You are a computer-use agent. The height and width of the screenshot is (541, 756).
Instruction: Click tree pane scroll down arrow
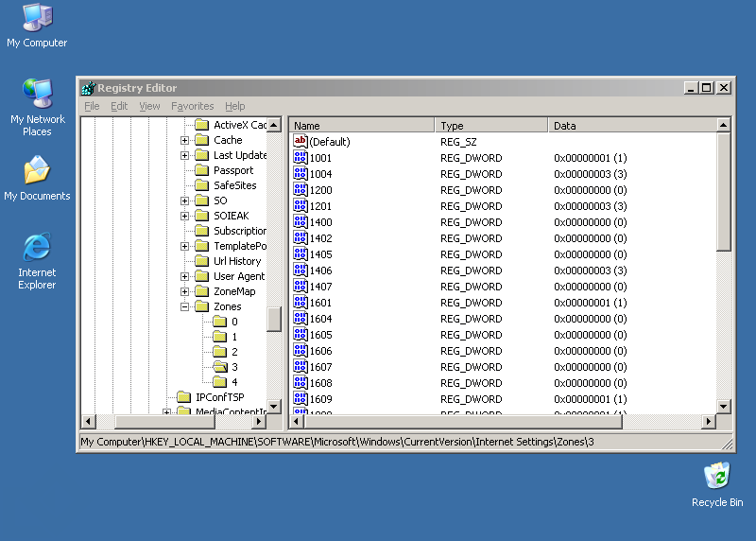point(274,407)
